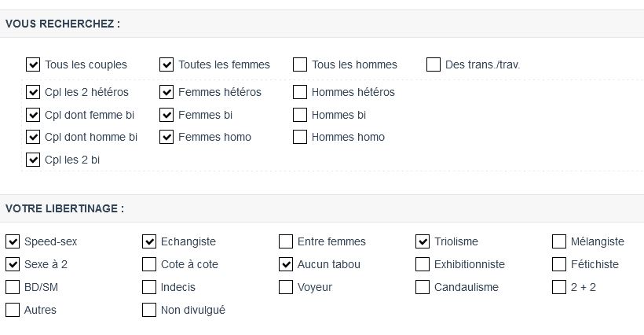
Task: Enable the 'Autres' checkbox
Action: tap(13, 310)
